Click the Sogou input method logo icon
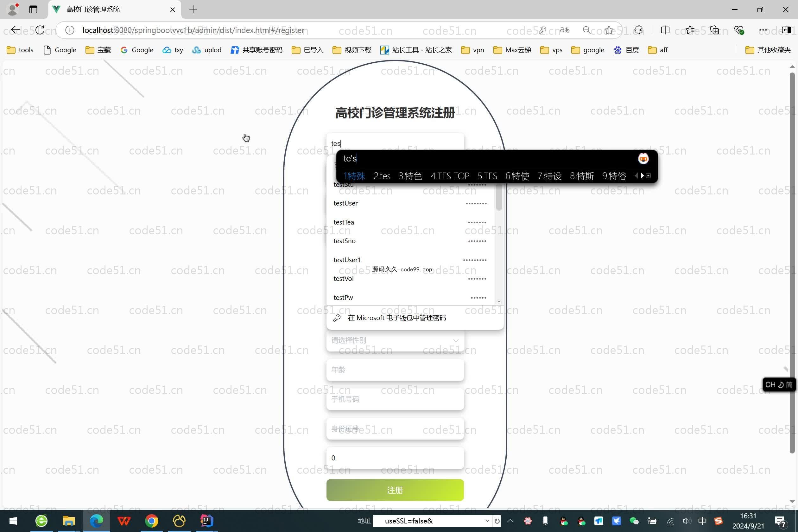 tap(643, 158)
